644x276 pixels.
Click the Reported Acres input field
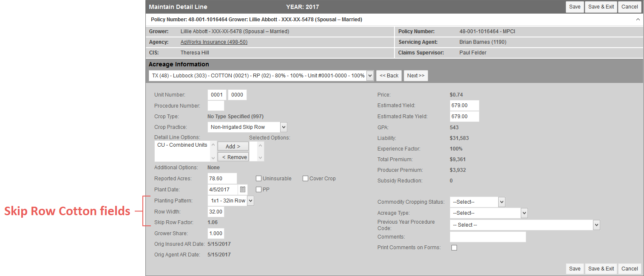[x=222, y=179]
